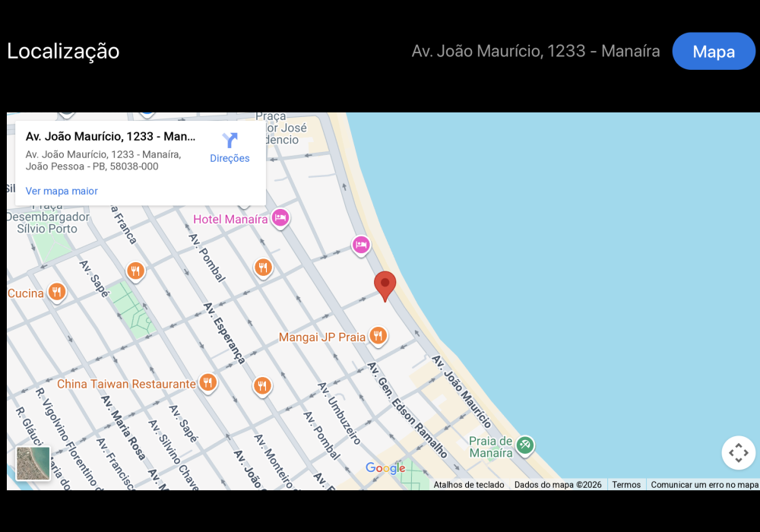Open the Praia de Manaíra green beach icon

click(524, 445)
